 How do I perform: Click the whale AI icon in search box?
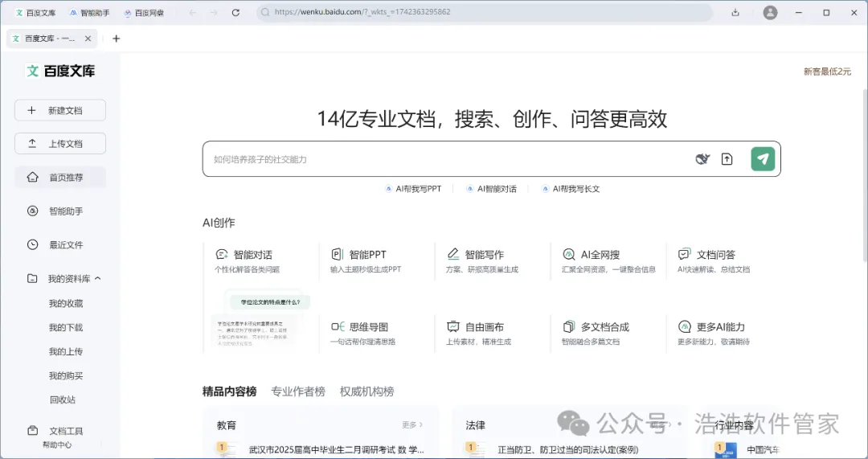[702, 159]
